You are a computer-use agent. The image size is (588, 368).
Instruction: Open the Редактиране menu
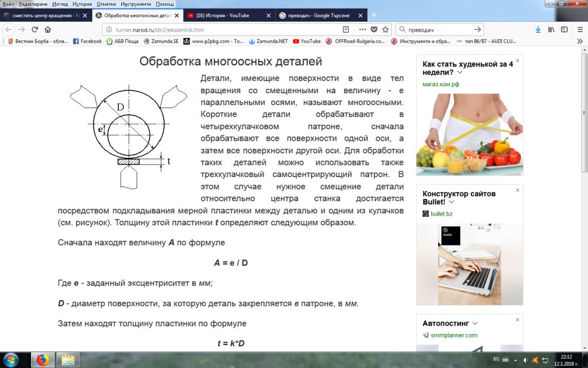(33, 4)
